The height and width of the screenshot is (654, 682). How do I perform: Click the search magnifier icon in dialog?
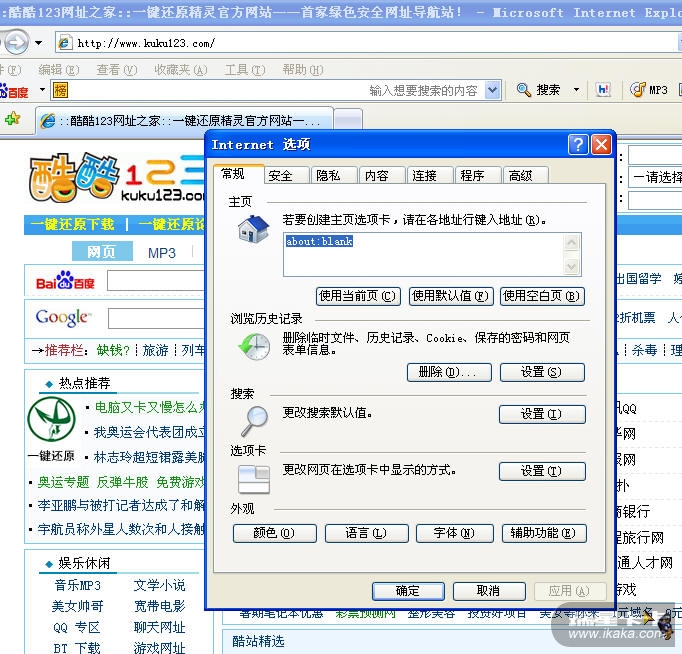tap(254, 420)
